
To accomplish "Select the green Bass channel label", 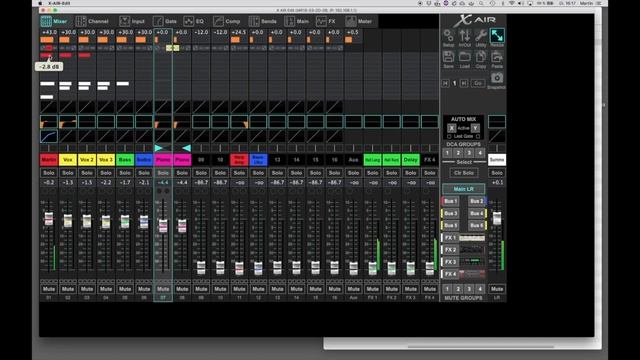I will pyautogui.click(x=125, y=160).
